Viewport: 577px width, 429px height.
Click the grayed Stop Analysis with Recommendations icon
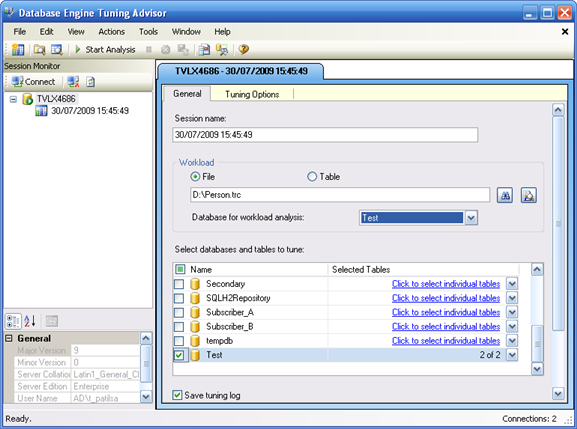[166, 49]
